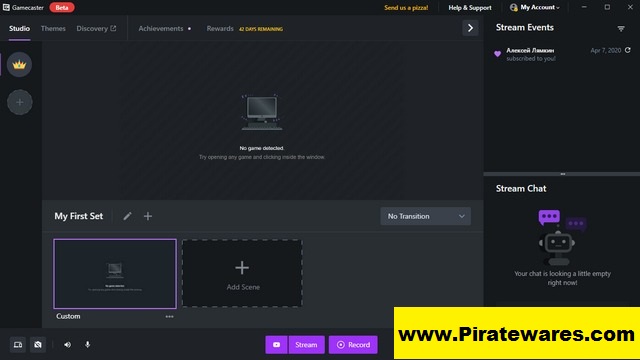Select the crown profile icon in sidebar
Screen dimensions: 640x360
[19, 64]
